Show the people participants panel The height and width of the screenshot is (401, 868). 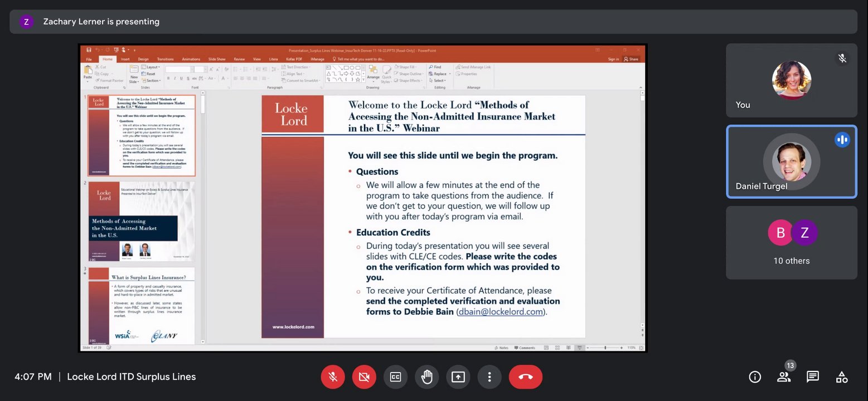pyautogui.click(x=784, y=377)
